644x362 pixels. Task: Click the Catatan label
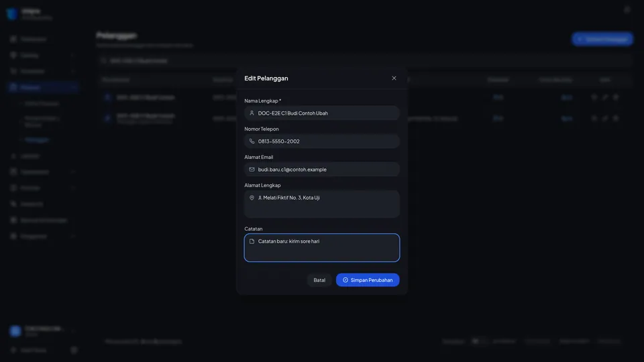tap(254, 229)
